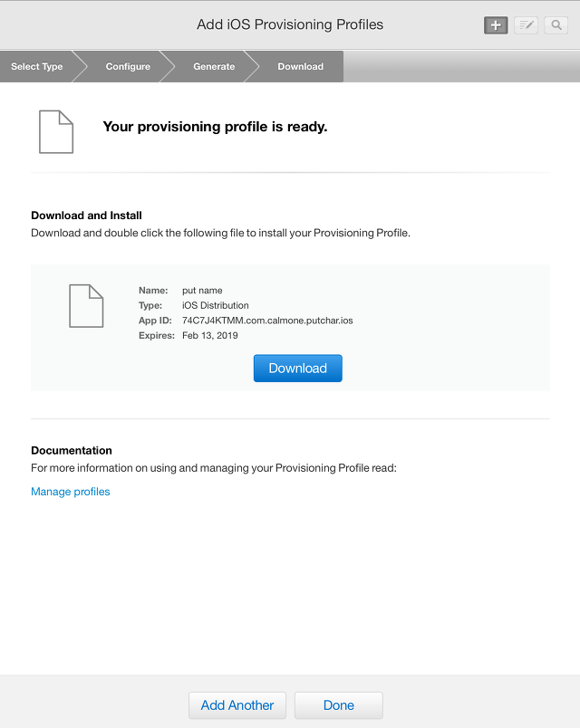The height and width of the screenshot is (728, 580).
Task: Click 'Your provisioning profile is ready.' heading
Action: [x=215, y=126]
